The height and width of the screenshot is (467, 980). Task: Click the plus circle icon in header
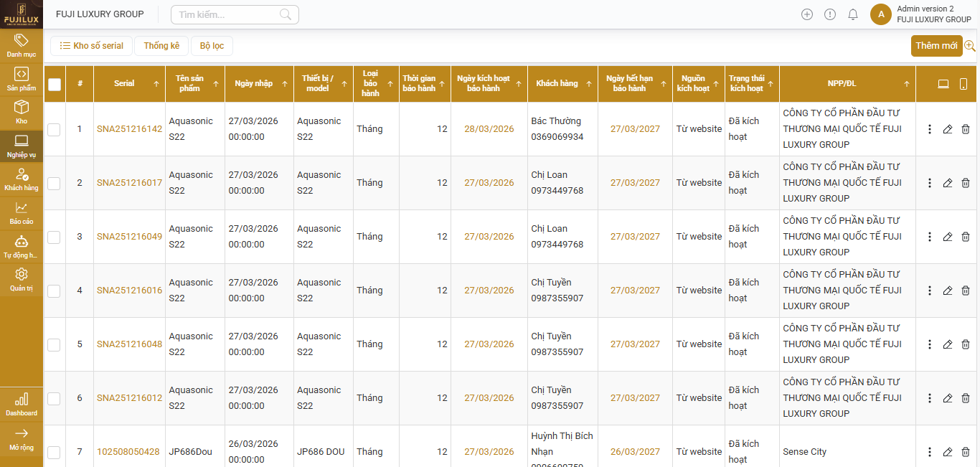[807, 14]
